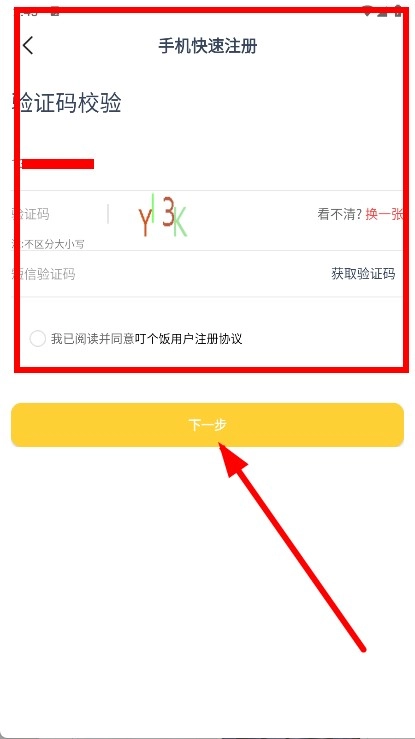Click the 验证码校验 heading
The width and height of the screenshot is (415, 739).
[x=67, y=103]
